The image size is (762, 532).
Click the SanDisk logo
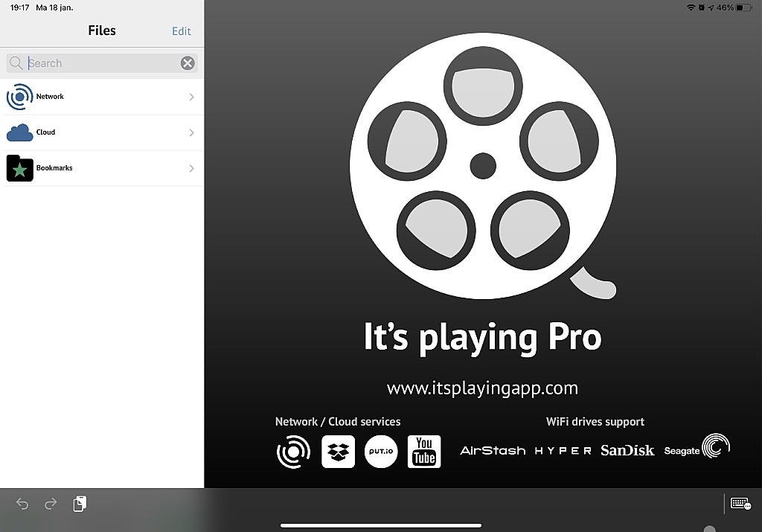point(627,450)
